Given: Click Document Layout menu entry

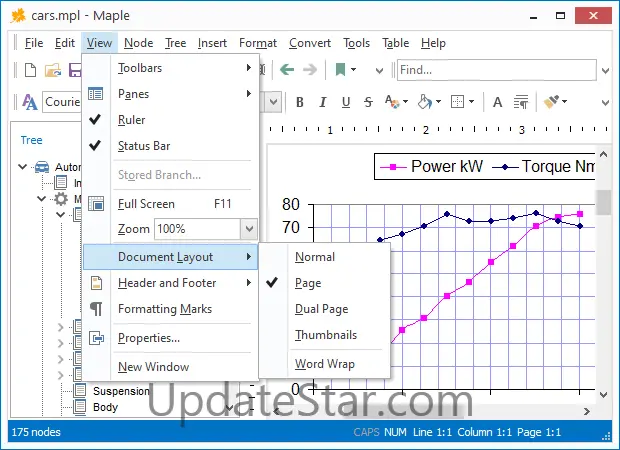Looking at the screenshot, I should (x=171, y=257).
